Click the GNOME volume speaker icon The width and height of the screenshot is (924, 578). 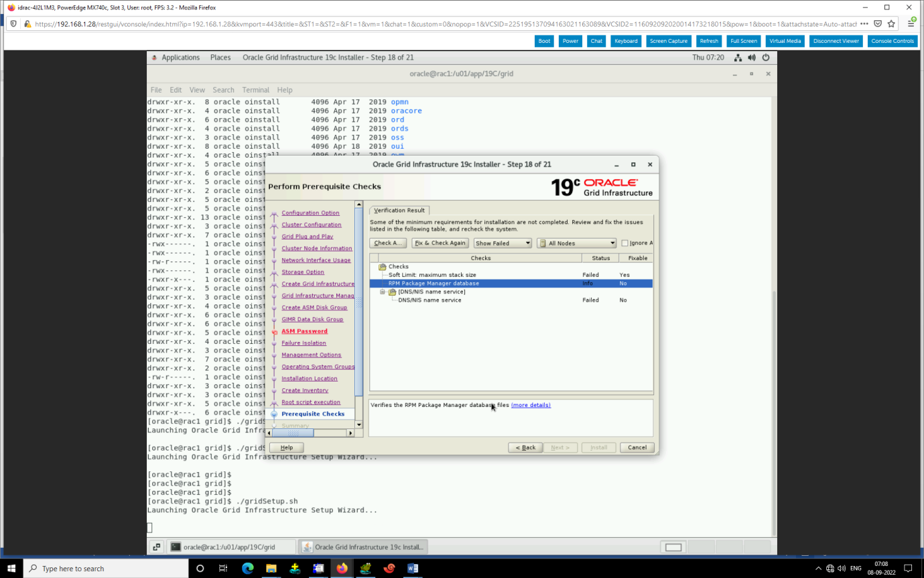(752, 58)
